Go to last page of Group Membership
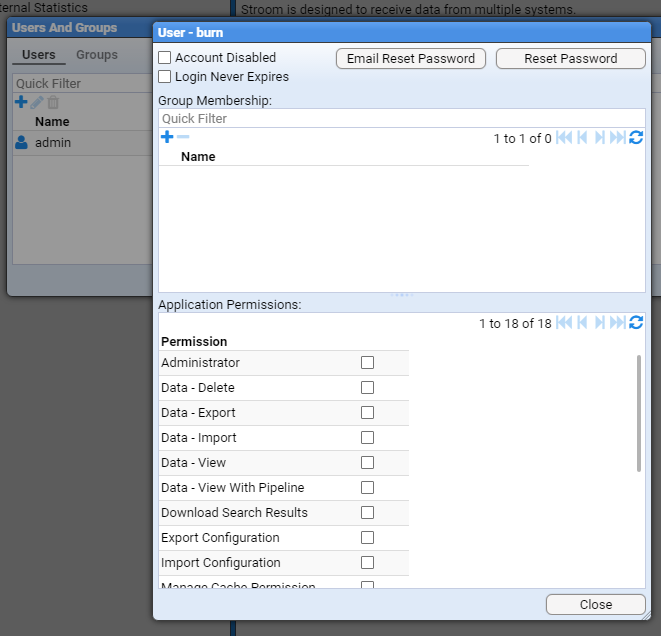This screenshot has height=636, width=661. pos(618,138)
